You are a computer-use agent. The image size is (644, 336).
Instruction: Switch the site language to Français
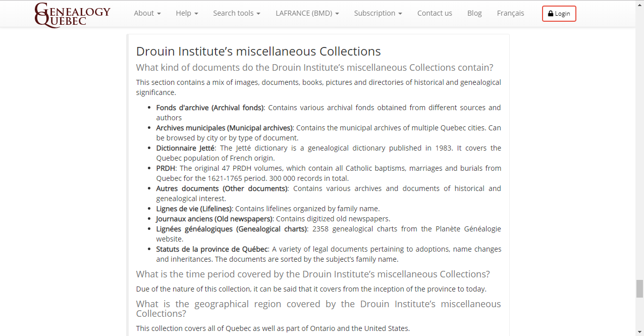click(x=510, y=13)
